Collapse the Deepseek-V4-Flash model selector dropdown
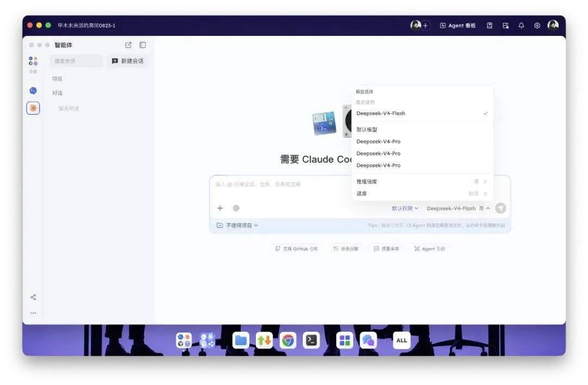 [x=458, y=208]
